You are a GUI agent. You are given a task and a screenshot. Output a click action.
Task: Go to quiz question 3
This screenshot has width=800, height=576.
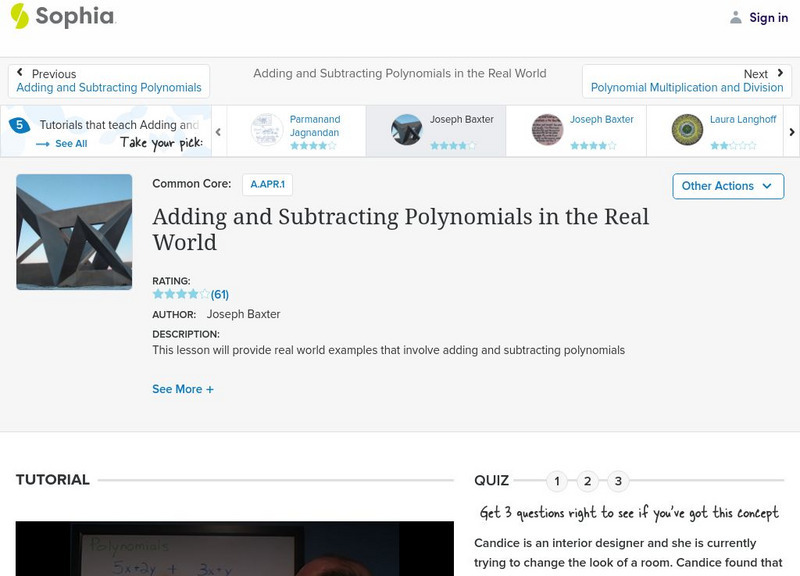[x=618, y=481]
